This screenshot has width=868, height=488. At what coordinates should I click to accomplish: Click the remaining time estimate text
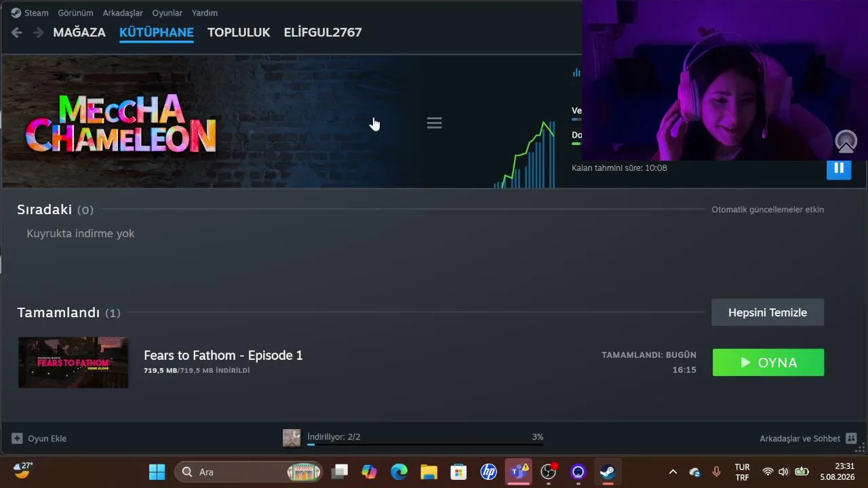(x=619, y=168)
